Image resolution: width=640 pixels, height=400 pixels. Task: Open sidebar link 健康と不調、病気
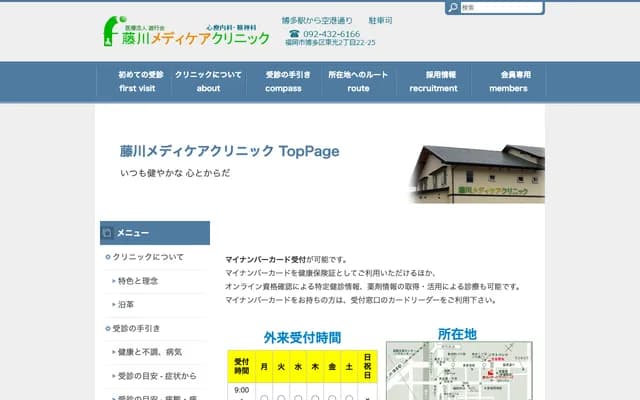(149, 352)
